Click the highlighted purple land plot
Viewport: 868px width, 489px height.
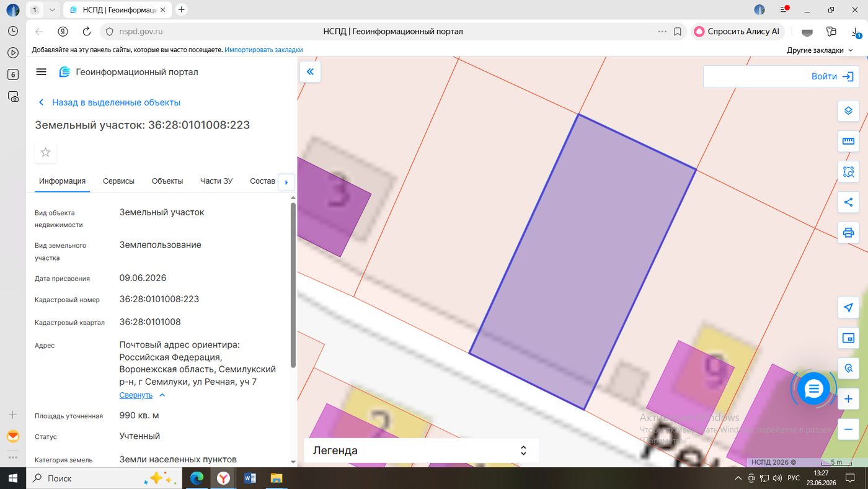[x=582, y=262]
